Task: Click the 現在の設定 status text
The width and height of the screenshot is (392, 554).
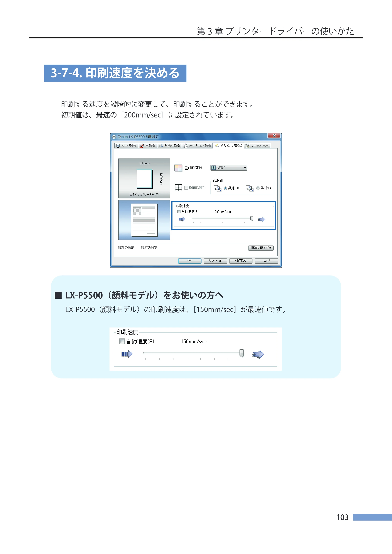Action: point(138,248)
